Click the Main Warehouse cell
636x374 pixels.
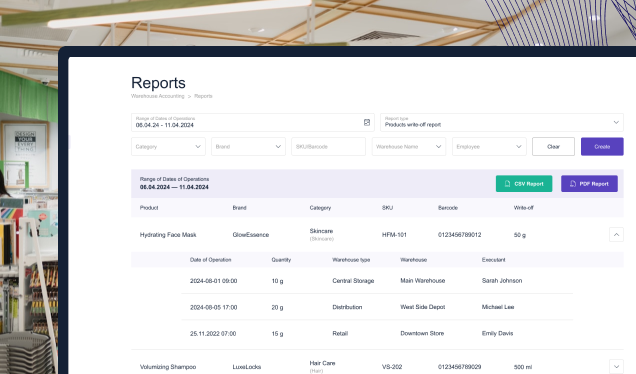(423, 281)
